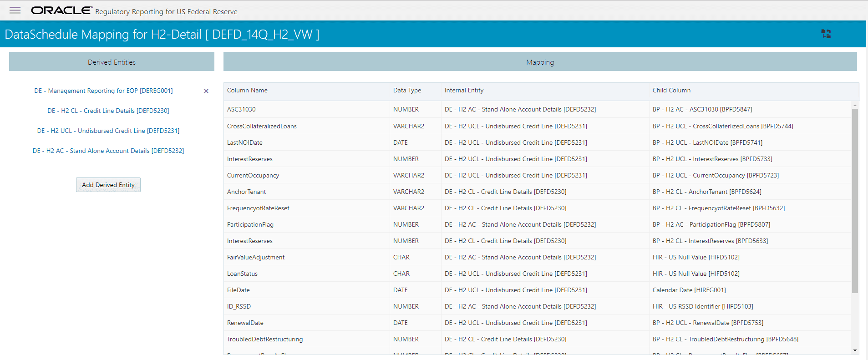Select the ParticipationFlag column name
Viewport: 868px width, 360px height.
(250, 224)
